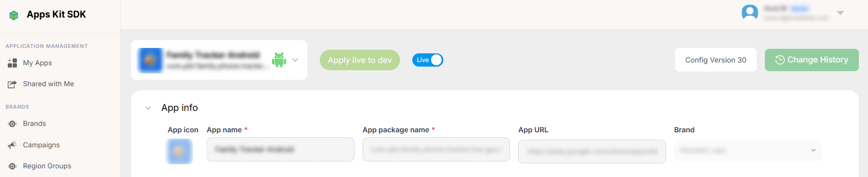
Task: Open Shared with Me in the sidebar
Action: pos(48,84)
